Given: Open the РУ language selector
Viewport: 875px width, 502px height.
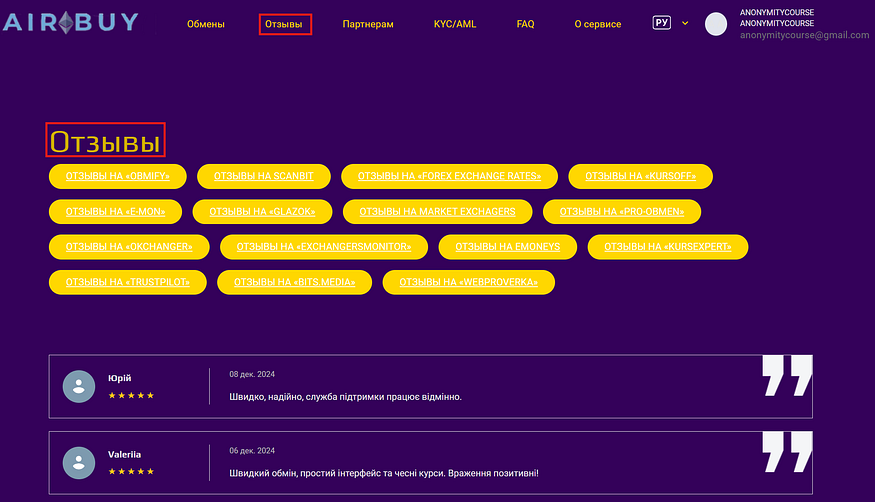Looking at the screenshot, I should 662,23.
